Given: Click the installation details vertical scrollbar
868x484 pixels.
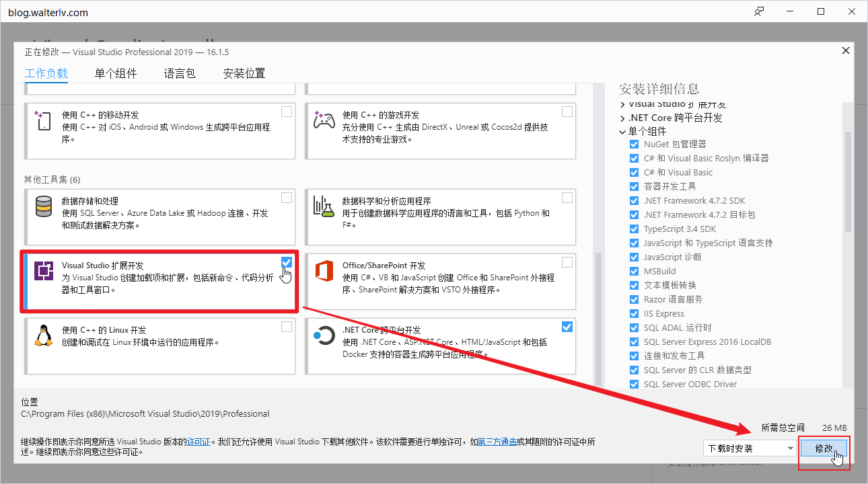Looking at the screenshot, I should 848,182.
